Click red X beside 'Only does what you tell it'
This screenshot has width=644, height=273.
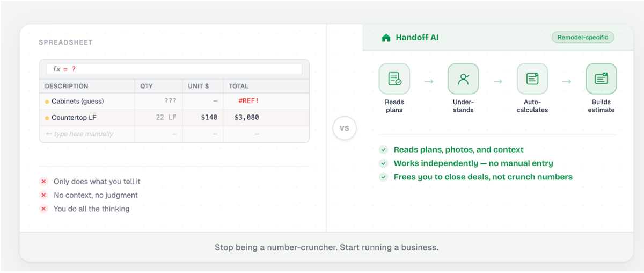click(x=43, y=182)
